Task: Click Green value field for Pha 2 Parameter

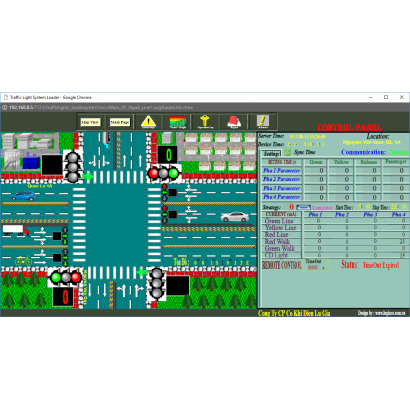Action: click(x=316, y=179)
